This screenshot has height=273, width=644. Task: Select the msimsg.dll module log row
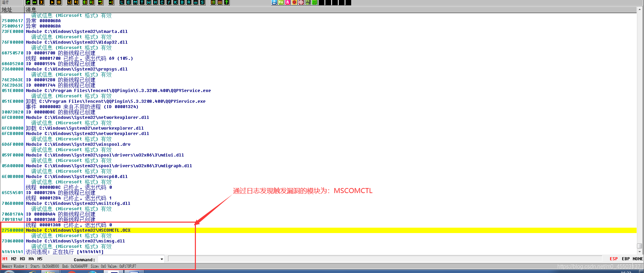[x=318, y=241]
